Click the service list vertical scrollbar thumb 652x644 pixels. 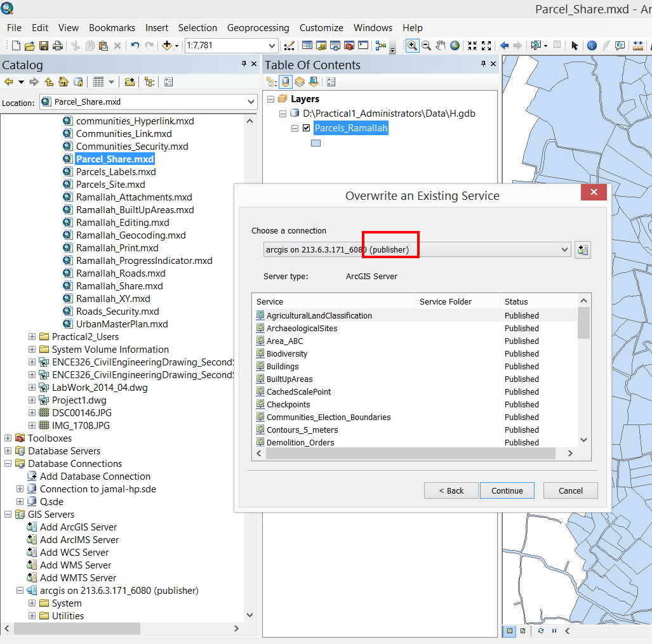(583, 323)
